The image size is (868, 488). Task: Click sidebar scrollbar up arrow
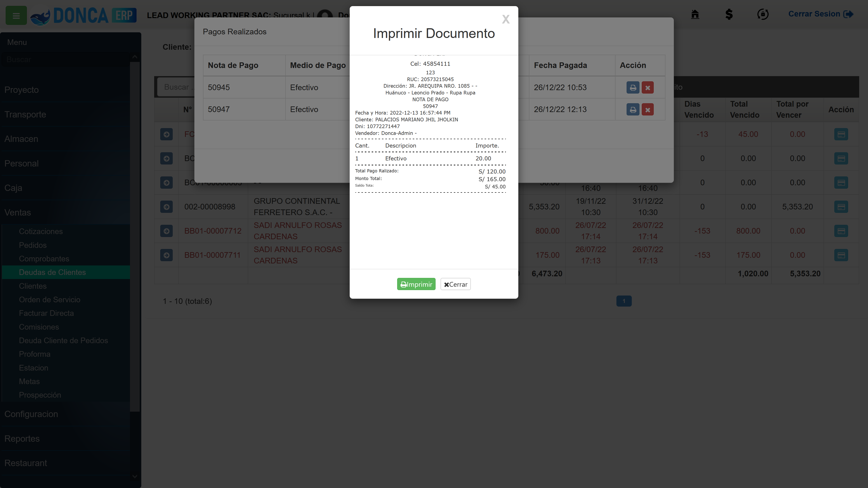point(135,57)
